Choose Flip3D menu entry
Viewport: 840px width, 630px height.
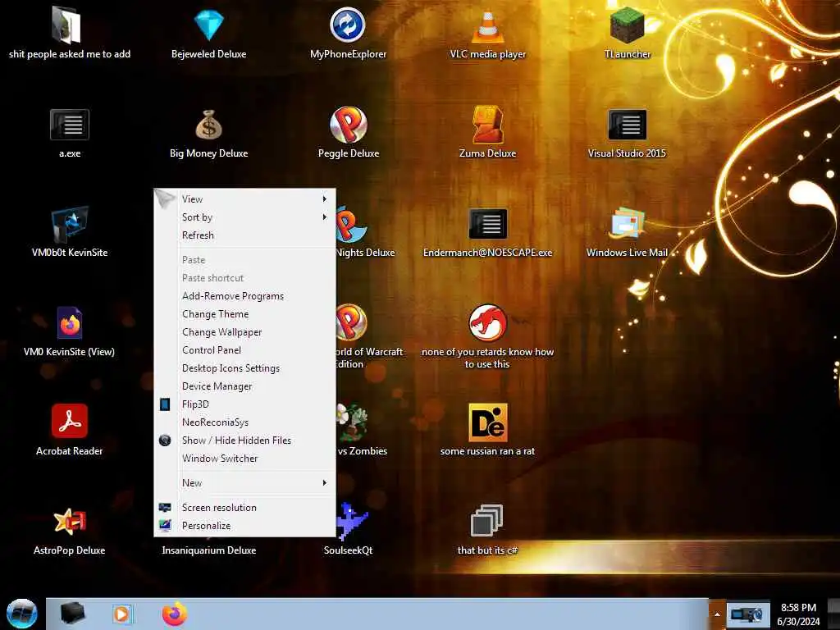click(x=244, y=404)
